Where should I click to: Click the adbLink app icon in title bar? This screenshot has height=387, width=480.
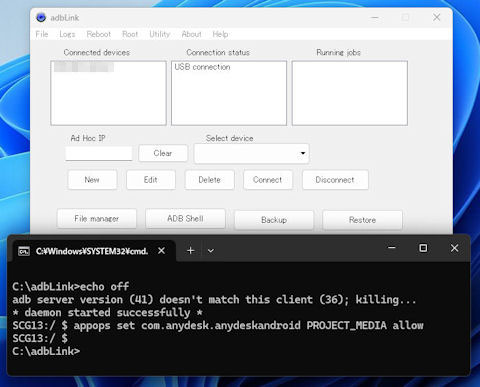41,17
